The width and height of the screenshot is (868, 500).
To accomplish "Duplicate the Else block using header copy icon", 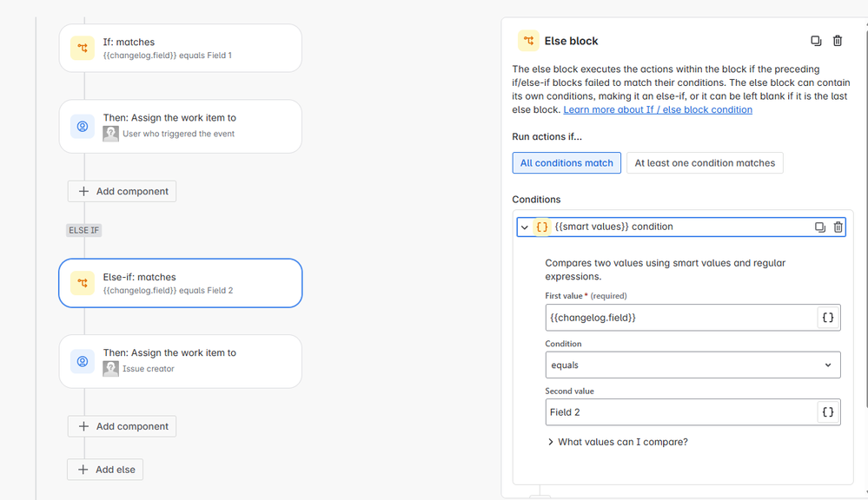I will (816, 41).
